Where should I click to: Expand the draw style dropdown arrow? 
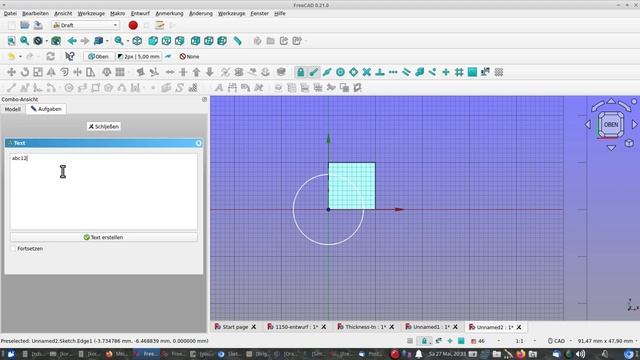(x=47, y=41)
